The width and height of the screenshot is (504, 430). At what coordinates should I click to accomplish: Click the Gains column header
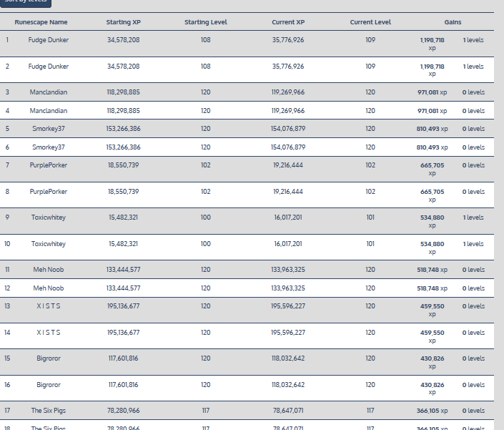pyautogui.click(x=453, y=22)
